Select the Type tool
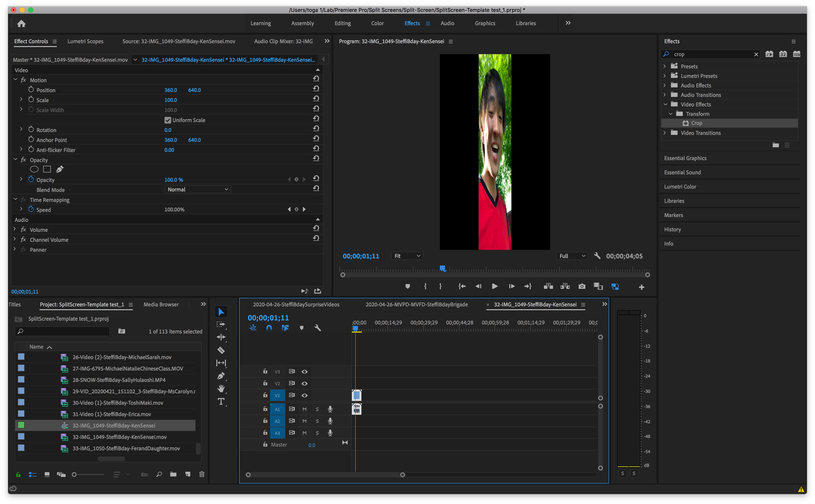This screenshot has width=815, height=504. pyautogui.click(x=221, y=402)
